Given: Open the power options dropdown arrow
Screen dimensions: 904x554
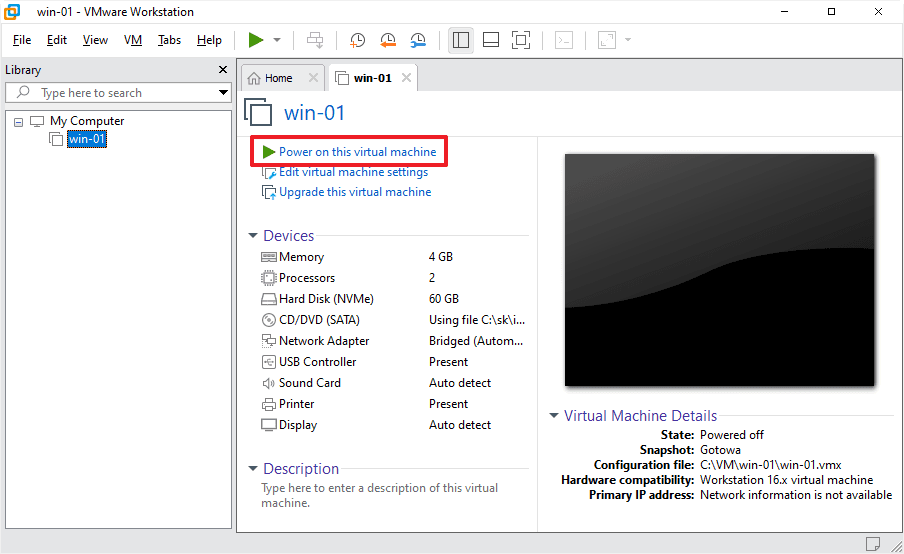Looking at the screenshot, I should click(x=277, y=40).
